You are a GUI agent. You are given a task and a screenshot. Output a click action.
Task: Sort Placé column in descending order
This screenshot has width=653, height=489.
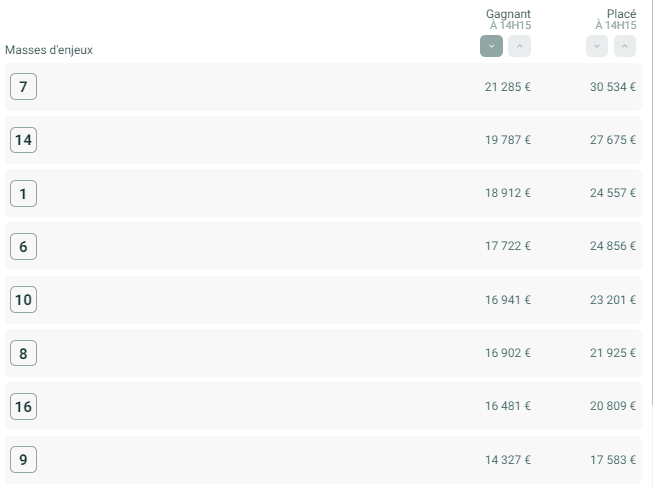[597, 46]
